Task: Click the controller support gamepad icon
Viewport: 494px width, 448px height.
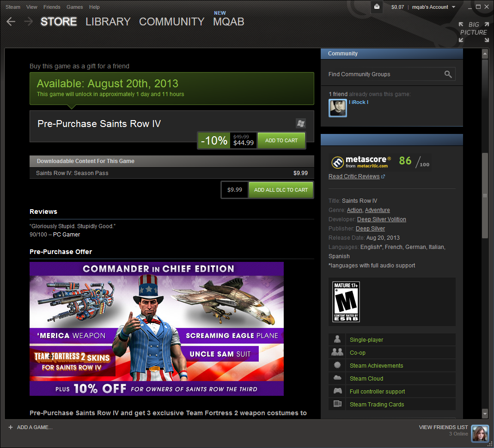Action: [337, 391]
